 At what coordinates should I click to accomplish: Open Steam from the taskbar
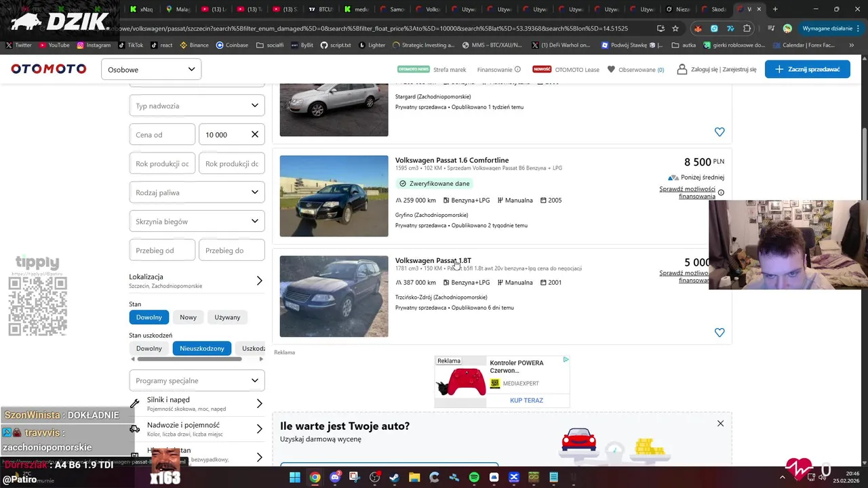click(x=395, y=477)
